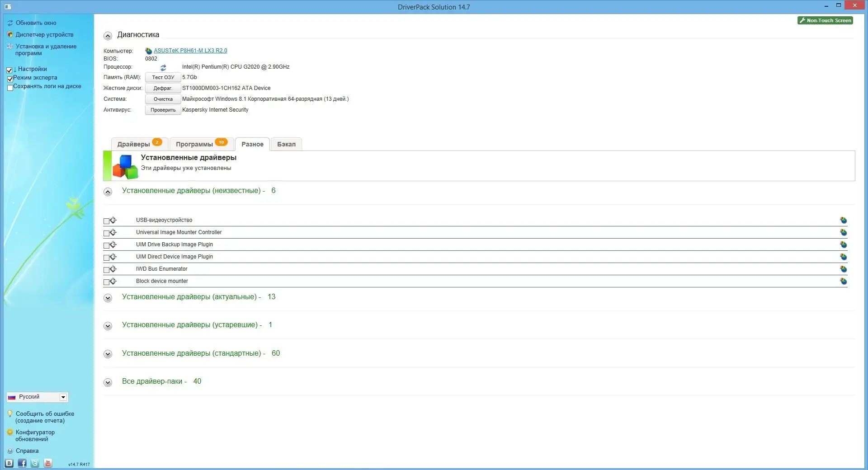The image size is (868, 470).
Task: Click the refresh icon next to Процессор
Action: click(x=163, y=67)
